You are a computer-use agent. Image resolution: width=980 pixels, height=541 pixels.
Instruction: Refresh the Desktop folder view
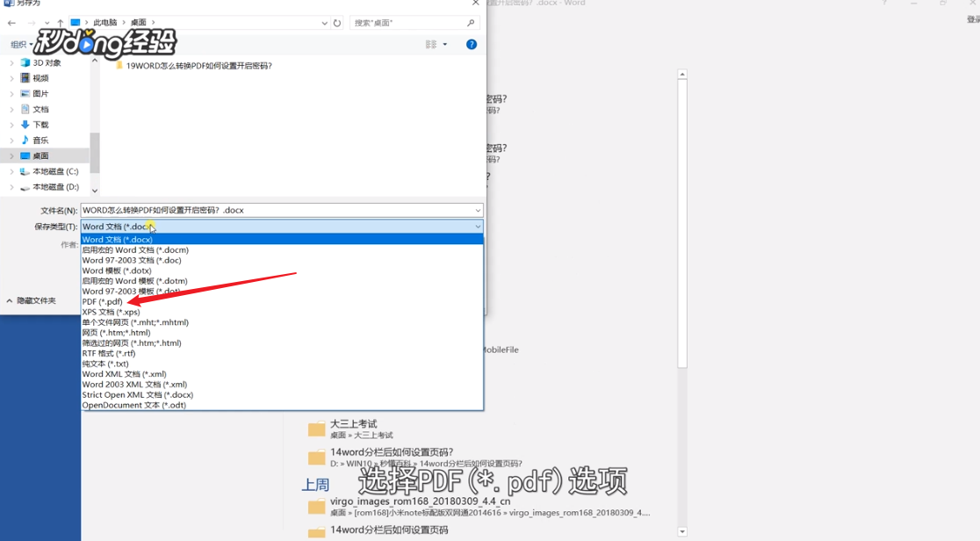click(x=337, y=24)
